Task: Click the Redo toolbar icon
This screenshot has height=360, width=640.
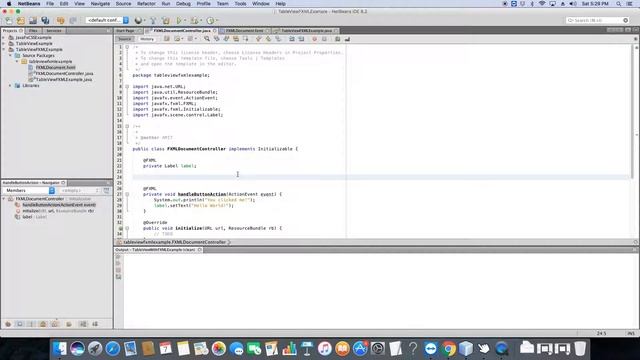Action: point(73,20)
